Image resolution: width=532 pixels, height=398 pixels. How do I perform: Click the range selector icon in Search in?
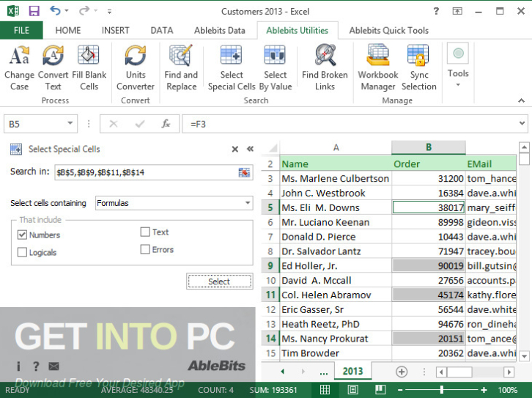tap(244, 172)
